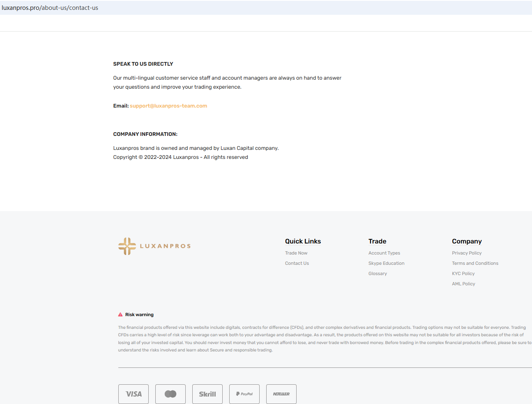
Task: Click the red Risk warning triangle icon
Action: (x=120, y=314)
